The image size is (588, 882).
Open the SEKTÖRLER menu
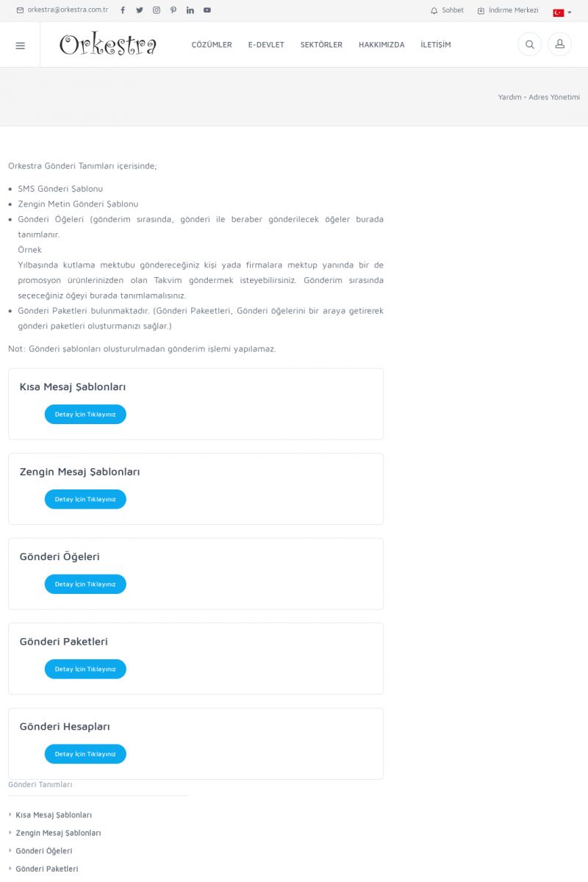[x=321, y=45]
